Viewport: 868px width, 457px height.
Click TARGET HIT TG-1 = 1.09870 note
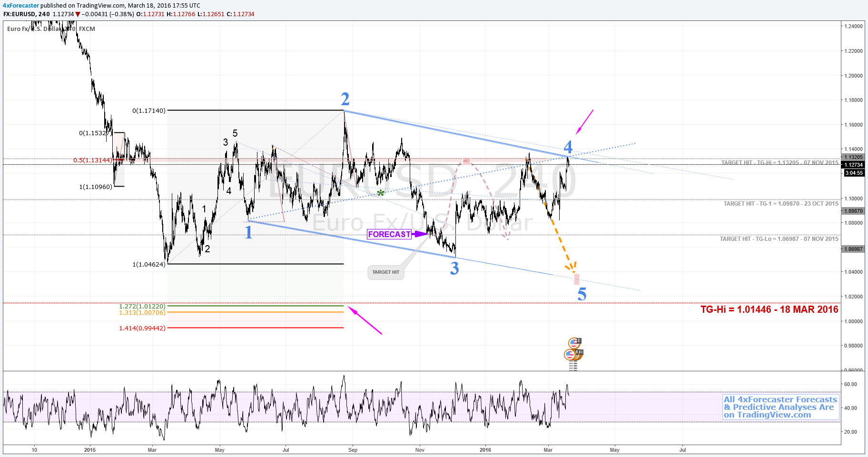pos(781,204)
